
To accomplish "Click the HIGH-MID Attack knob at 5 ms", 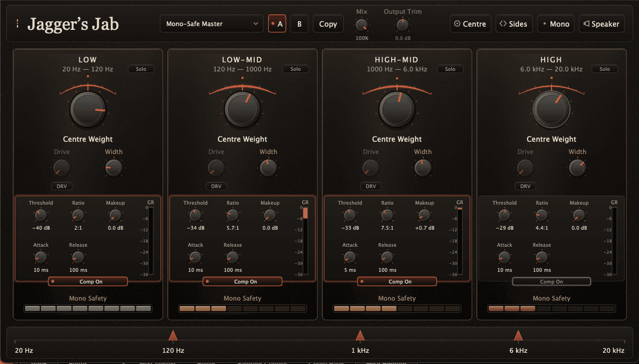I will (x=350, y=257).
